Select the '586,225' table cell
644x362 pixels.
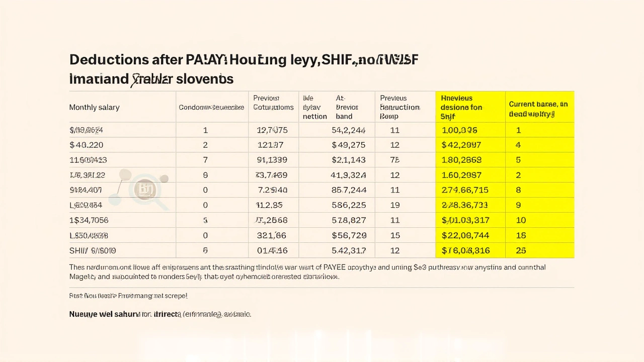[x=348, y=205]
